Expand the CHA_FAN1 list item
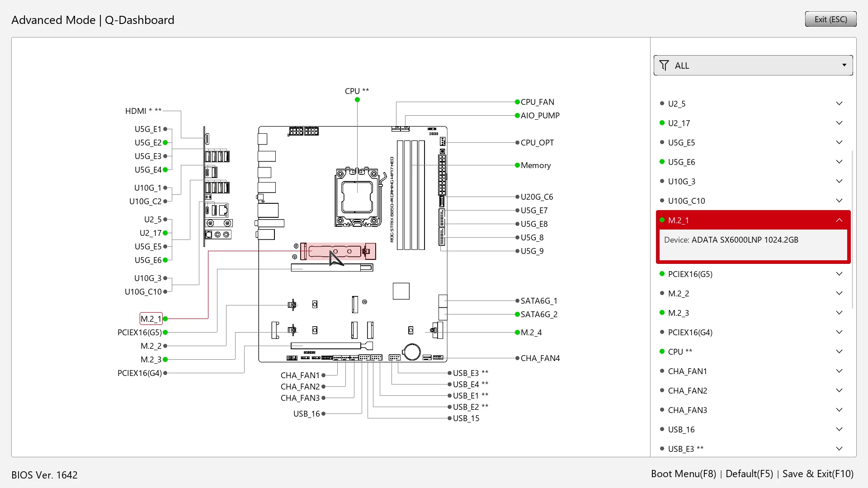Viewport: 868px width, 488px height. pos(839,371)
